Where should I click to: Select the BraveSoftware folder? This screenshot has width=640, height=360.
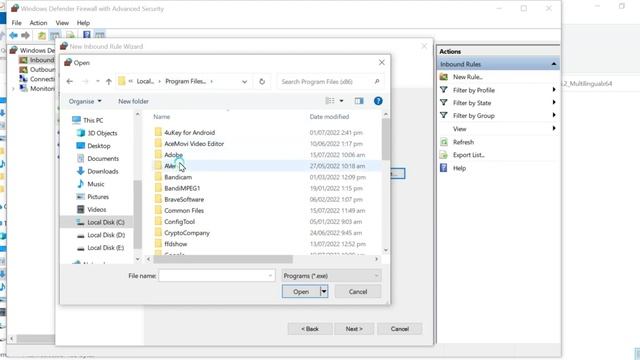[184, 199]
